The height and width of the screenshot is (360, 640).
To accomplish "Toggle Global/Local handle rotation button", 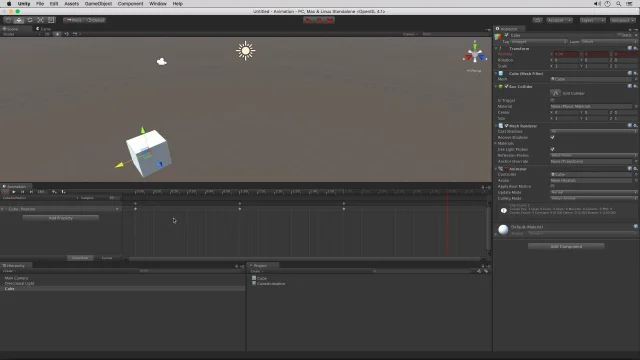I will 95,20.
